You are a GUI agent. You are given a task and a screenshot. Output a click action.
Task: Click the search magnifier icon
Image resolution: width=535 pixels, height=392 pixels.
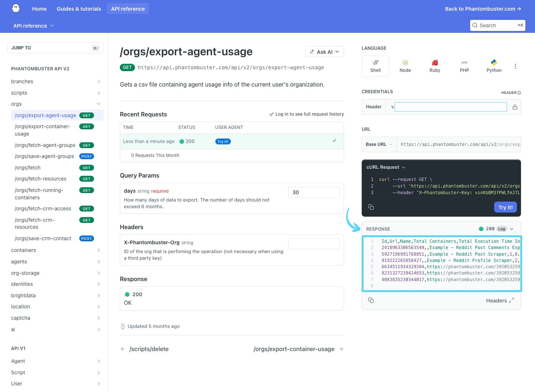click(x=475, y=25)
